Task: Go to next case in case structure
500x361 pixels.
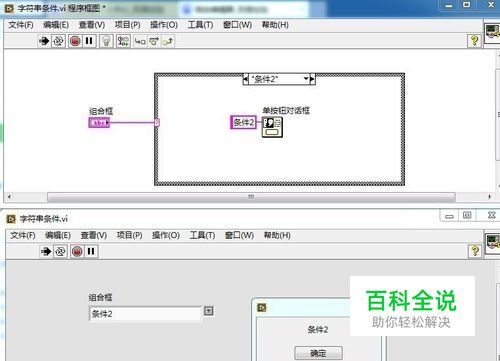Action: 312,79
